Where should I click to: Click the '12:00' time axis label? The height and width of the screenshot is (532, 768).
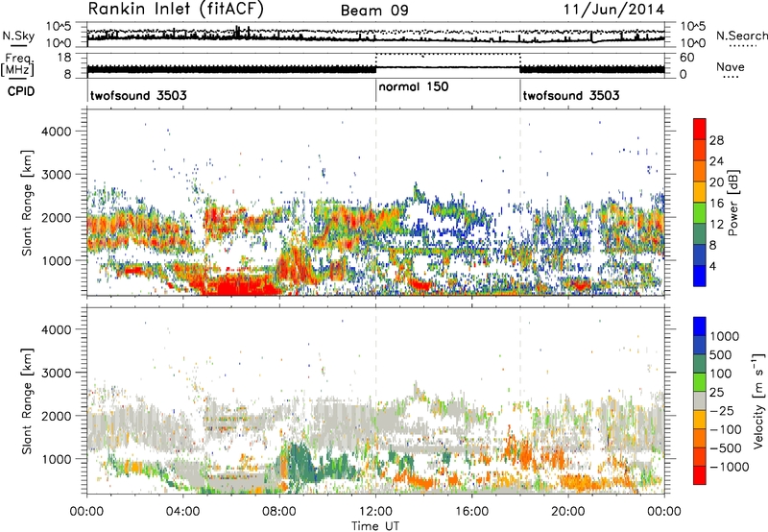[375, 512]
